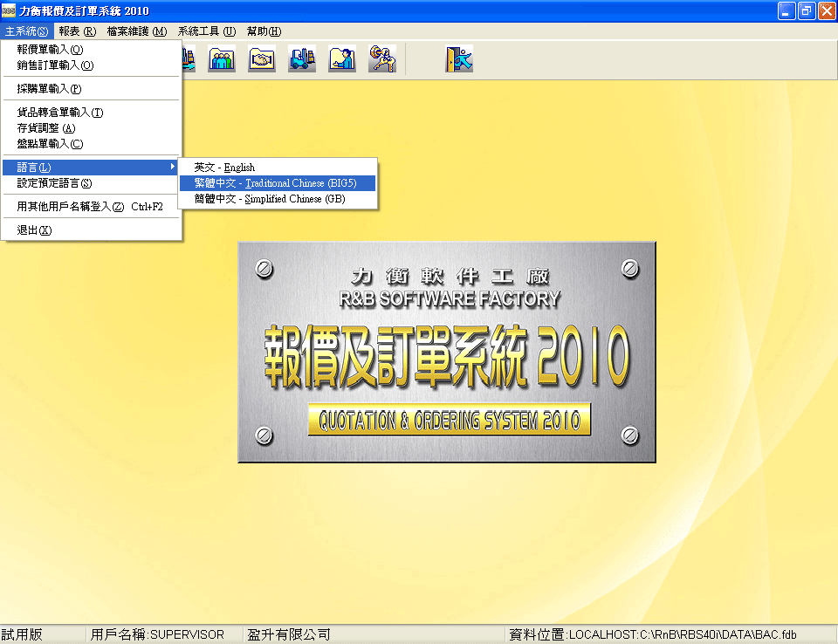Click the people group folder toolbar icon
The height and width of the screenshot is (644, 838).
[222, 58]
